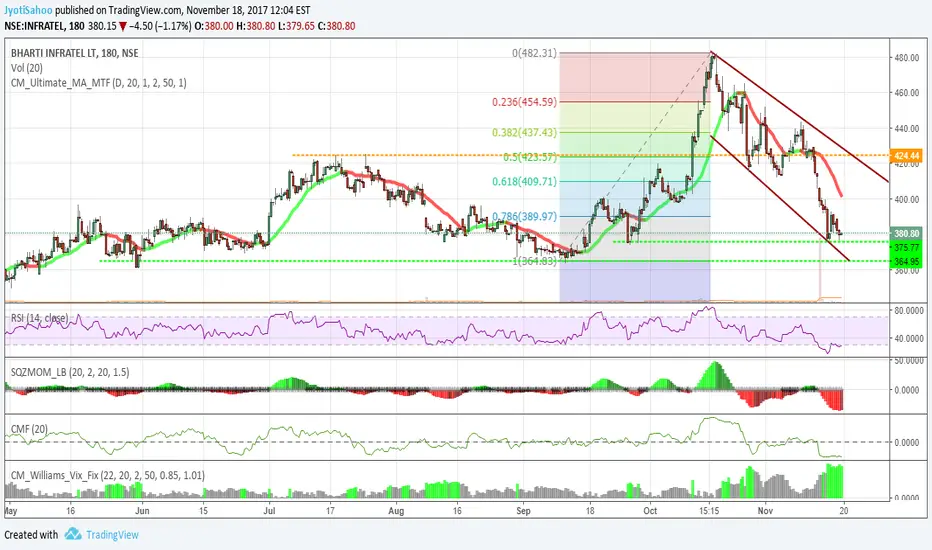Click the green 364.95 price label

[x=906, y=261]
